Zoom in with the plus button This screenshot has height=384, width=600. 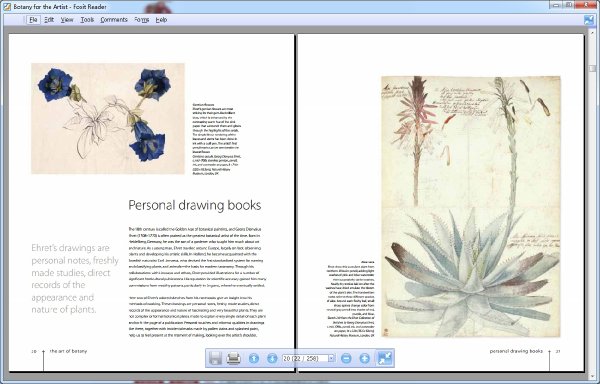click(364, 358)
